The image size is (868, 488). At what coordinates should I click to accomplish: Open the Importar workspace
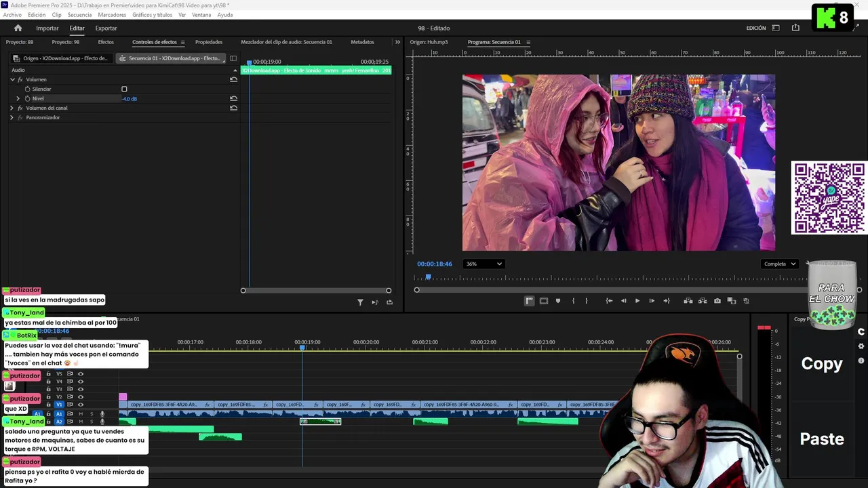click(x=47, y=28)
